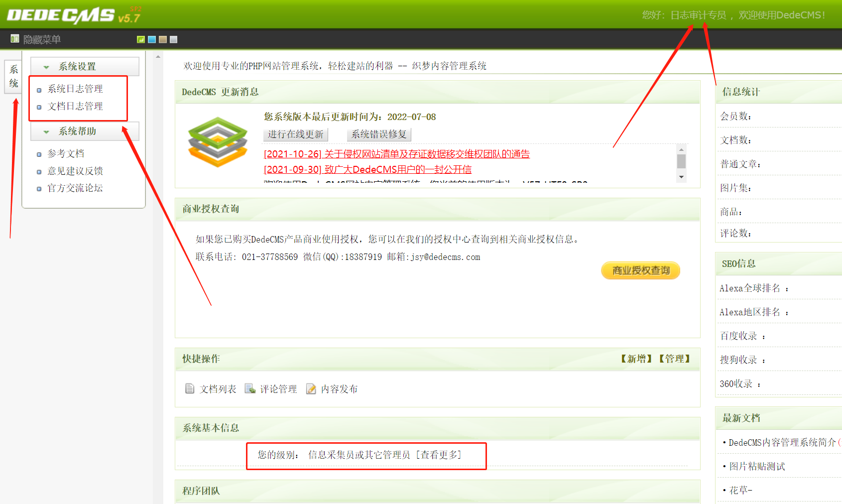Click the news box scrollbar thumb
The image size is (842, 504).
[681, 161]
